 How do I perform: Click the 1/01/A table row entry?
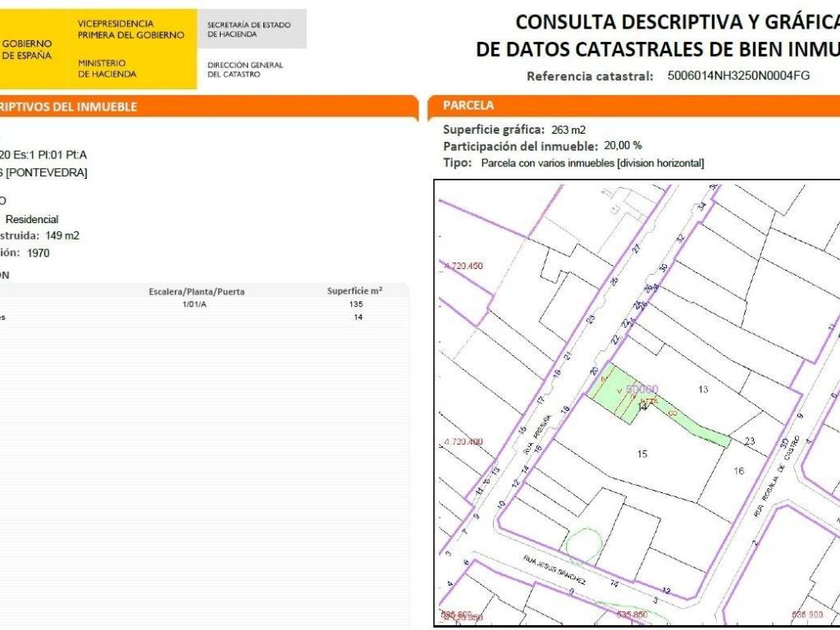194,304
